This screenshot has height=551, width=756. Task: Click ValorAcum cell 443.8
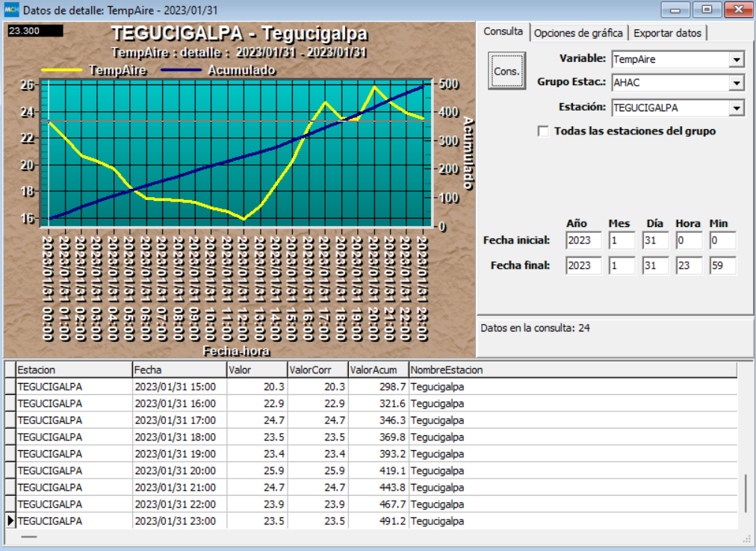pos(379,488)
